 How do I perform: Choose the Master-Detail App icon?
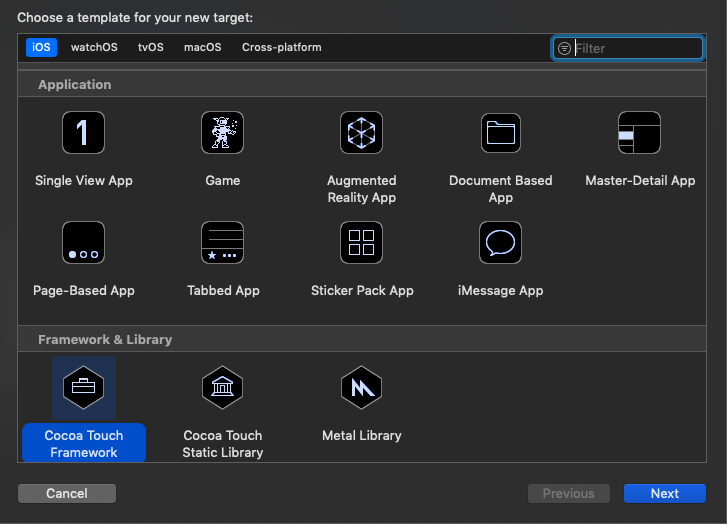[639, 133]
